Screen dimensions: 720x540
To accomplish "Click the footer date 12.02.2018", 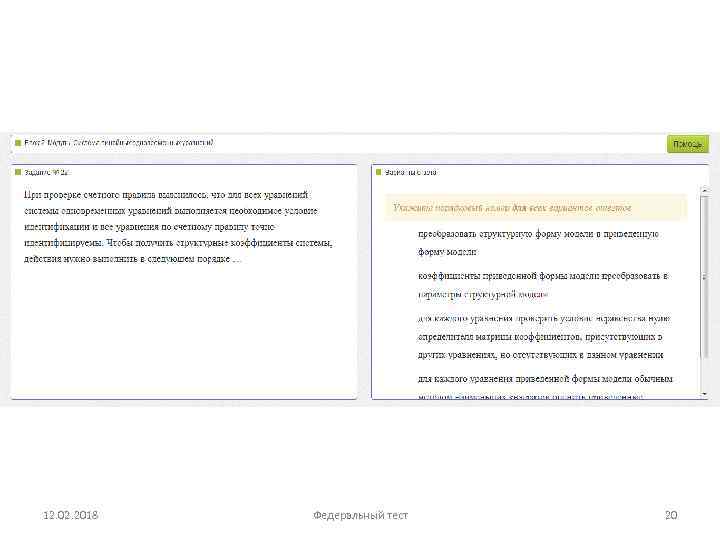I will tap(70, 515).
